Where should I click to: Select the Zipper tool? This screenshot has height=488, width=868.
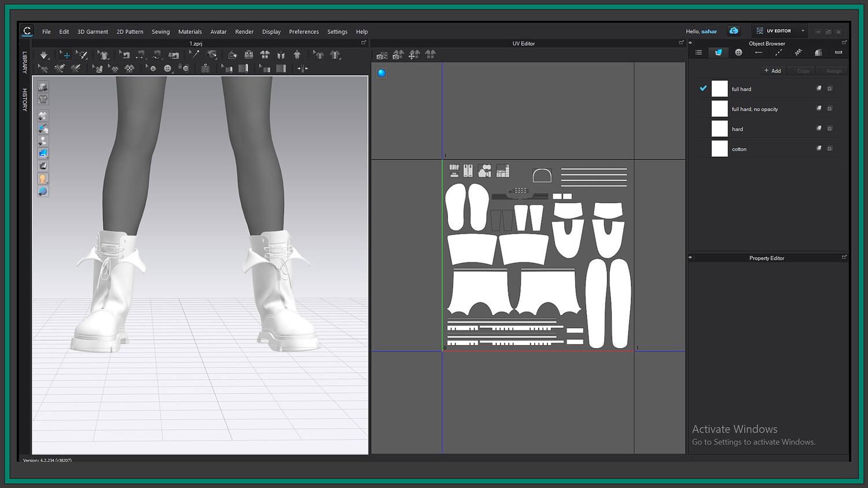205,68
